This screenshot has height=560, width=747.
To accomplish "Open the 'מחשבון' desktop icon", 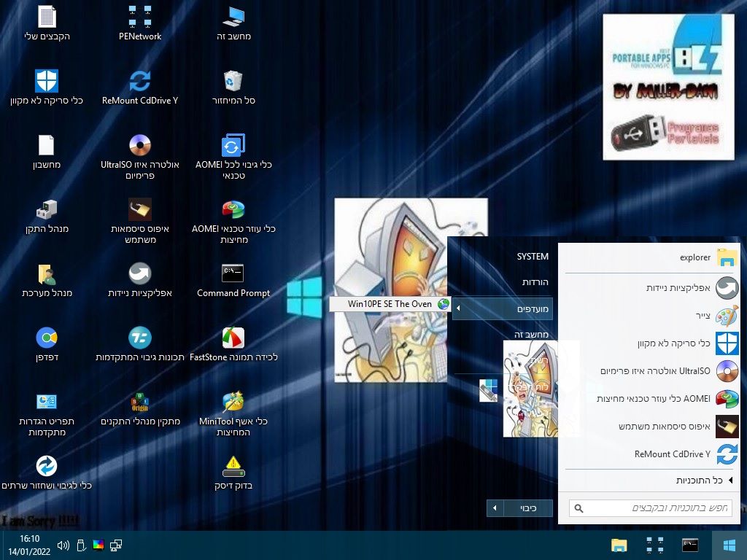I will coord(47,152).
